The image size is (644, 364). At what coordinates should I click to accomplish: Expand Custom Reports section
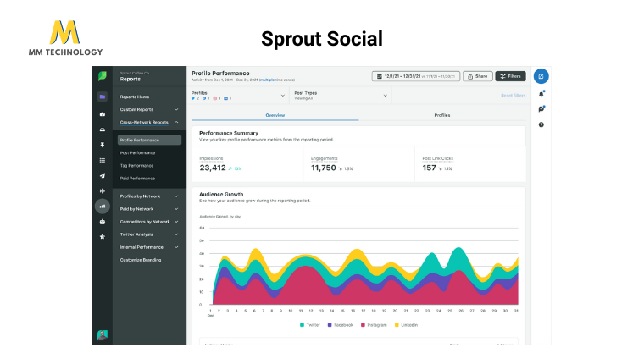pyautogui.click(x=149, y=109)
